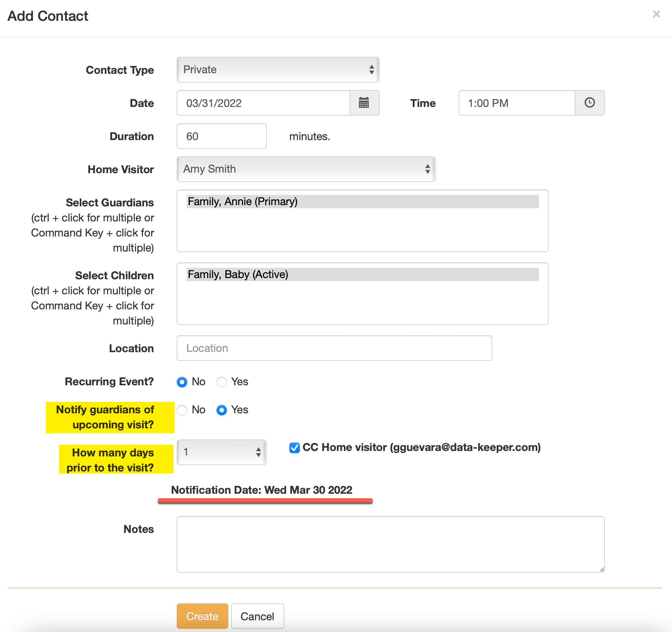Click the Cancel button
This screenshot has width=672, height=632.
(x=257, y=616)
